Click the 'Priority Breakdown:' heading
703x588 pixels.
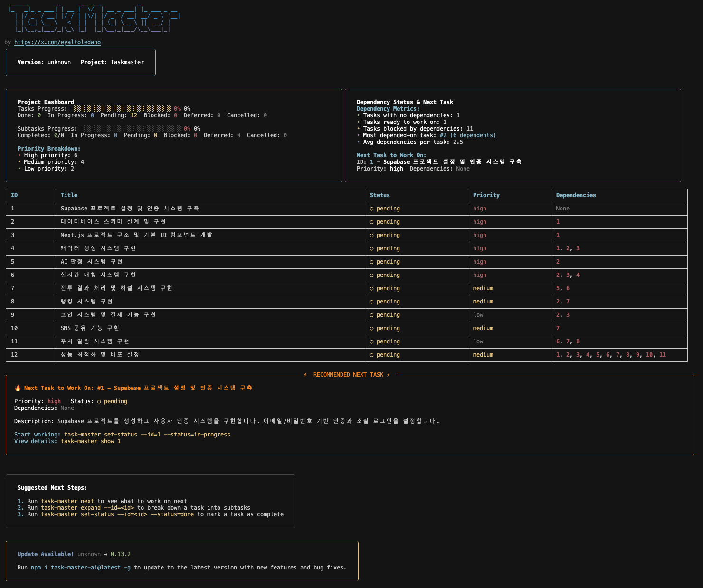(x=49, y=149)
